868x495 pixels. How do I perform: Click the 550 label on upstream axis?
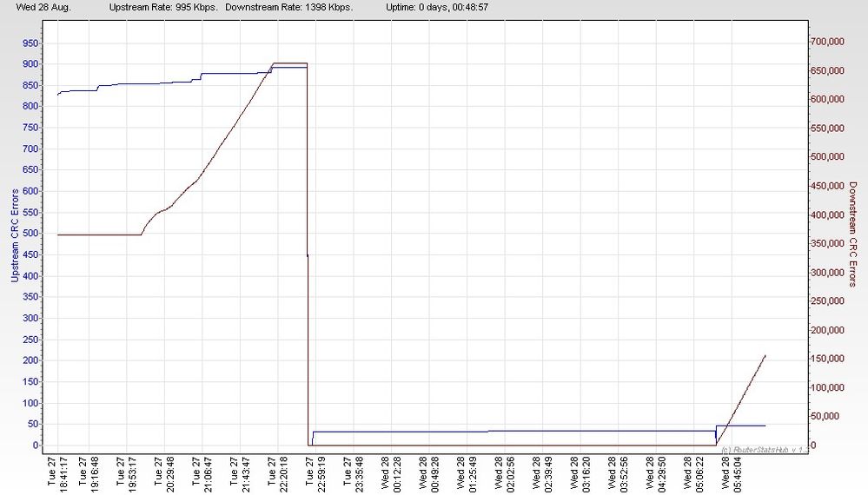(x=30, y=213)
